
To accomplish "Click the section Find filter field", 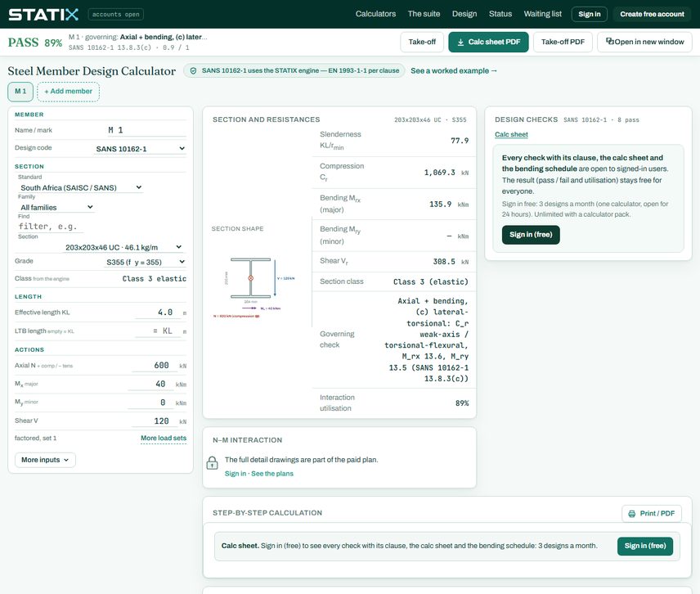I will [51, 227].
